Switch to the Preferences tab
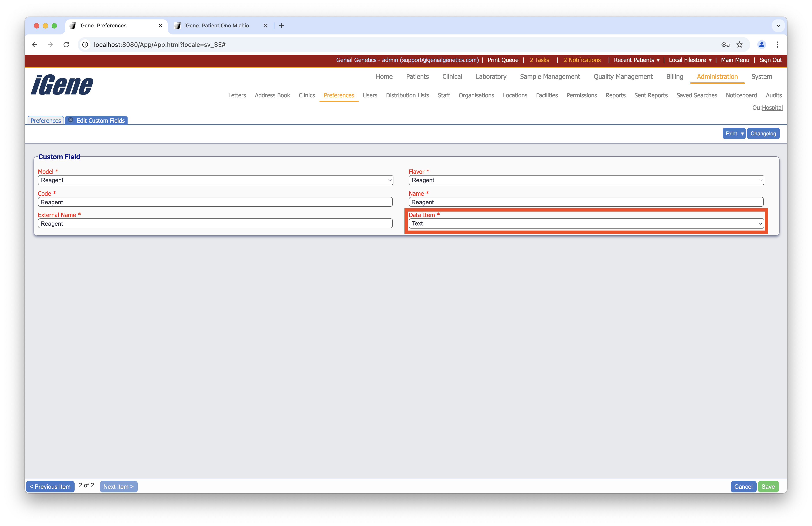 coord(45,120)
